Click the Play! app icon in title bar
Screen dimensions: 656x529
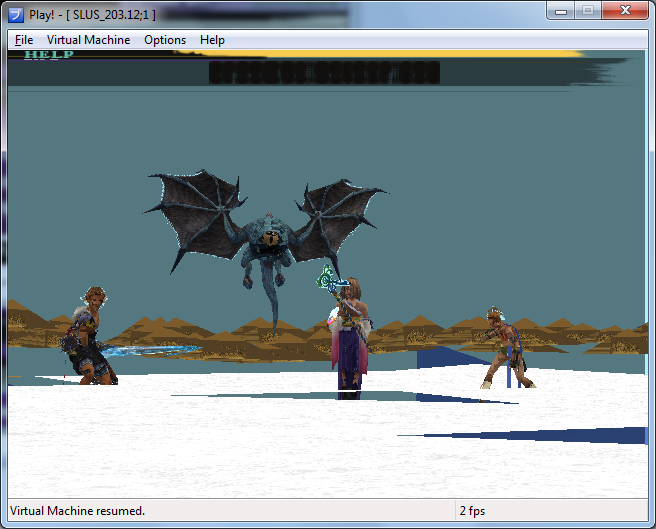[16, 15]
